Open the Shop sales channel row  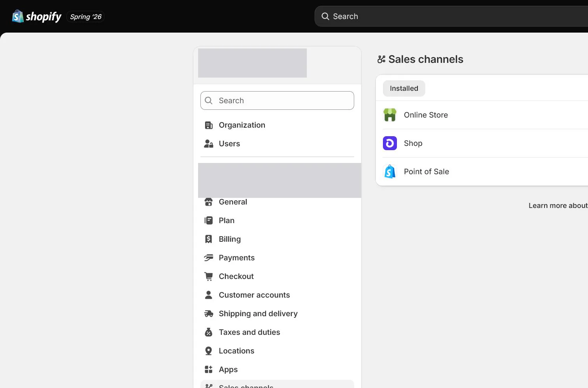482,143
